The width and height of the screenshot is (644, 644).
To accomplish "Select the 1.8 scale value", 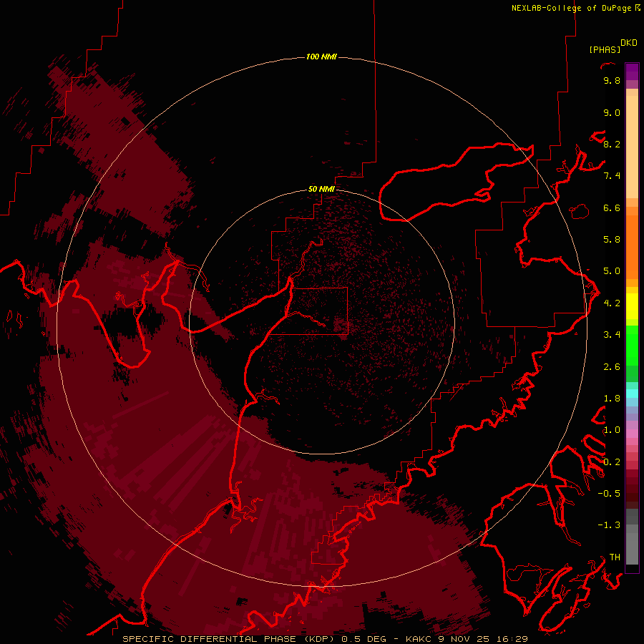I will click(x=612, y=399).
